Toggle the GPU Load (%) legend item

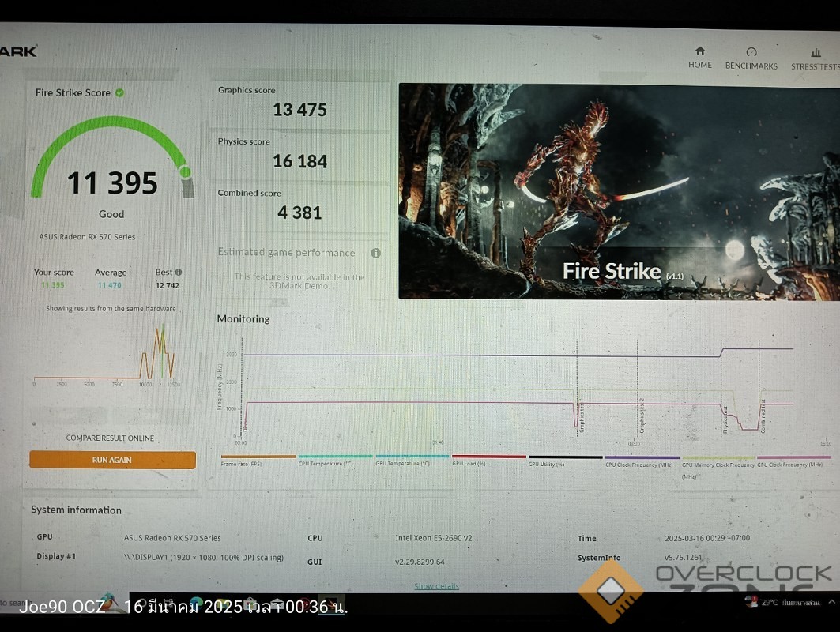(488, 460)
